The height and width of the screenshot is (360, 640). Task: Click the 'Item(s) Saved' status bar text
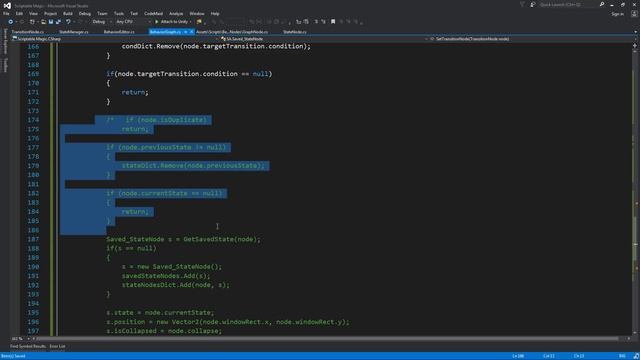point(13,356)
